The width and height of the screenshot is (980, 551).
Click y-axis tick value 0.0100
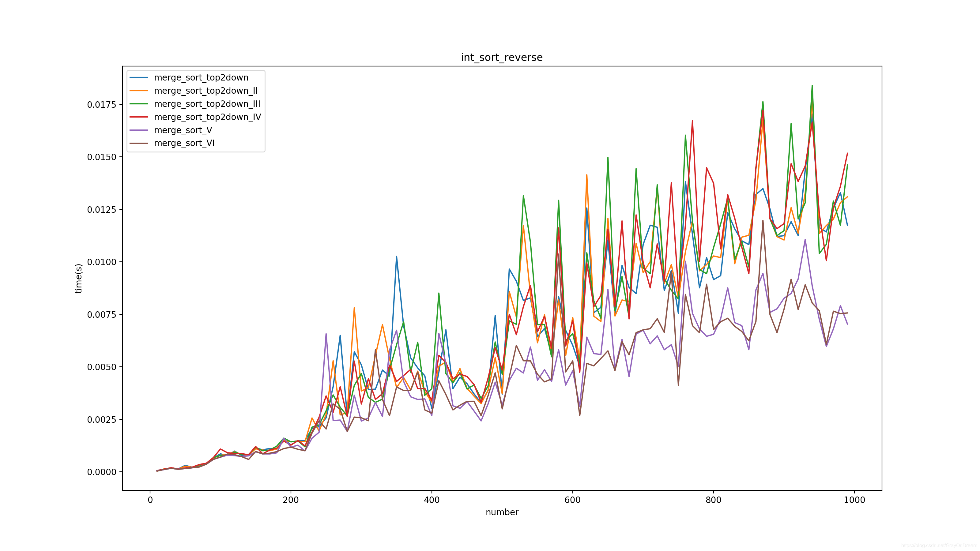tap(102, 262)
